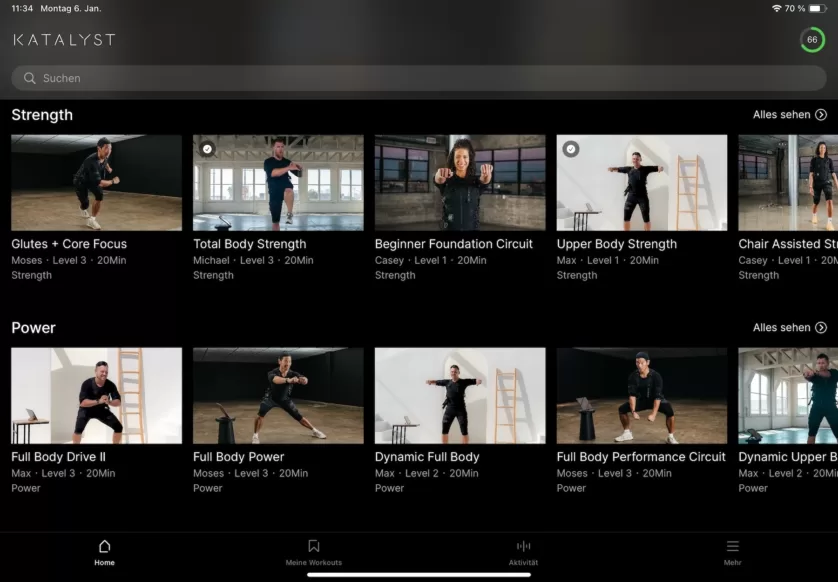
Task: Toggle completed checkmark on Total Body Strength
Action: (207, 149)
